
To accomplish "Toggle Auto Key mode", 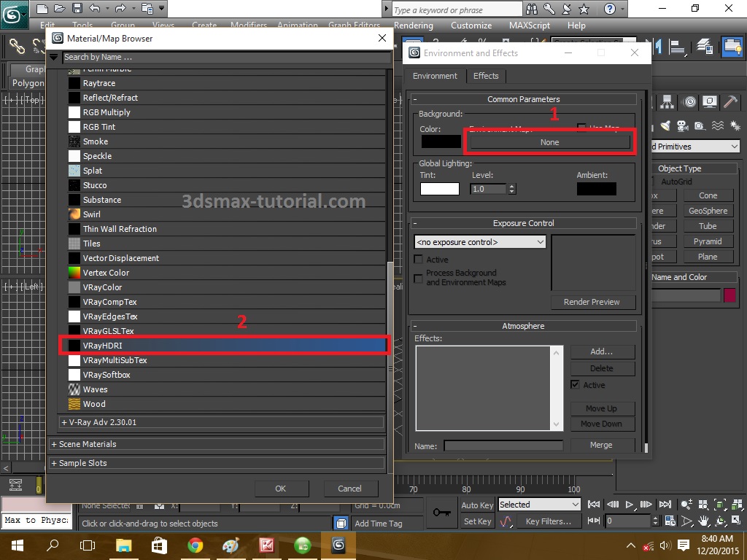I will point(477,505).
